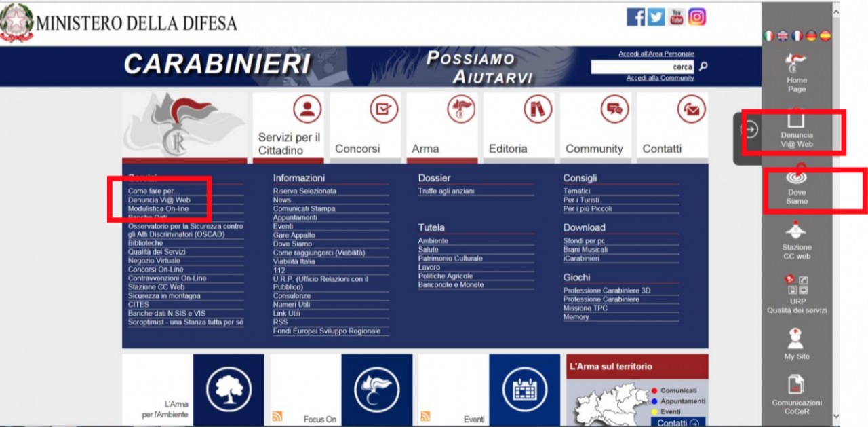
Task: Click Accedi all'Area Personale link
Action: tap(656, 54)
